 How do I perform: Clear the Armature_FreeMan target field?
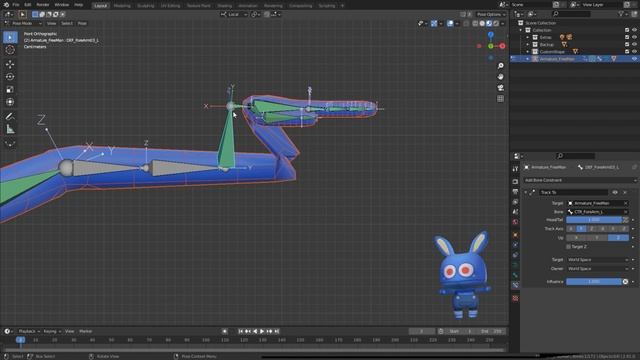click(x=625, y=203)
